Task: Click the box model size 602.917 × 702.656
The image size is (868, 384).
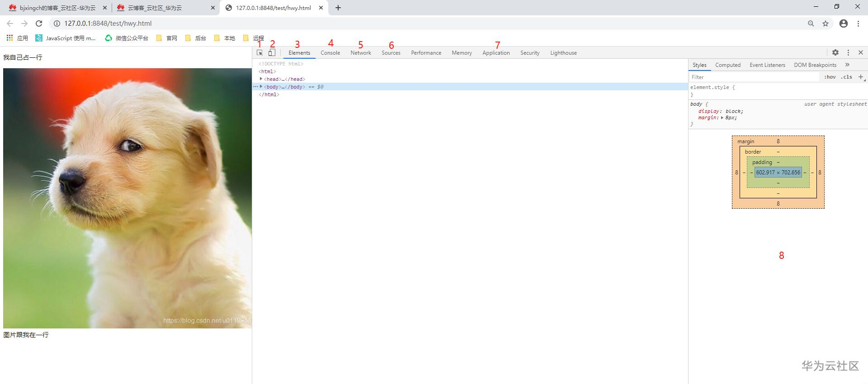Action: pos(778,172)
